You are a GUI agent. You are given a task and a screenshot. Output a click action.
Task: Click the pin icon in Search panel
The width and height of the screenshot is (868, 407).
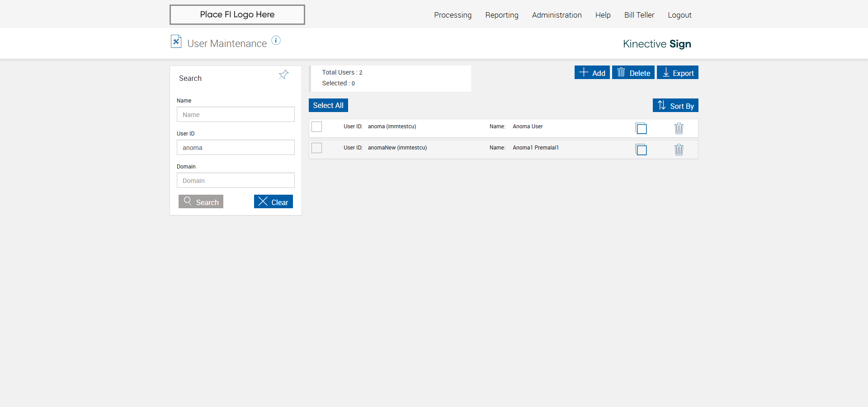(283, 75)
